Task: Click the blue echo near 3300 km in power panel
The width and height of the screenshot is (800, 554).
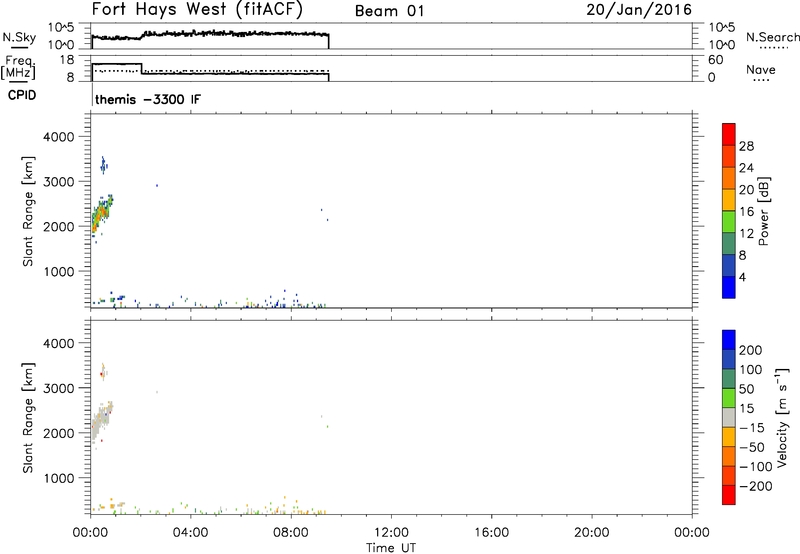Action: [x=104, y=165]
